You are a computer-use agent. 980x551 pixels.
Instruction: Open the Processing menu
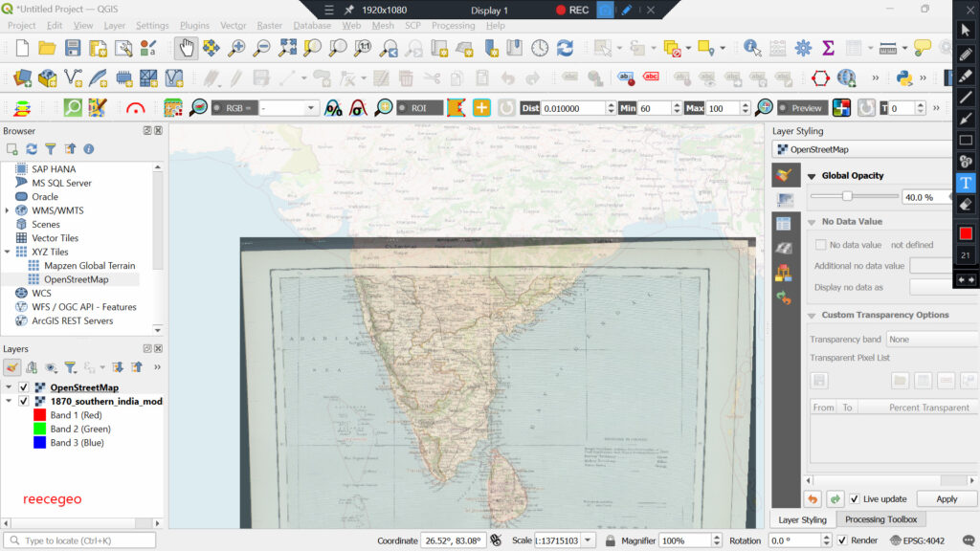point(453,26)
